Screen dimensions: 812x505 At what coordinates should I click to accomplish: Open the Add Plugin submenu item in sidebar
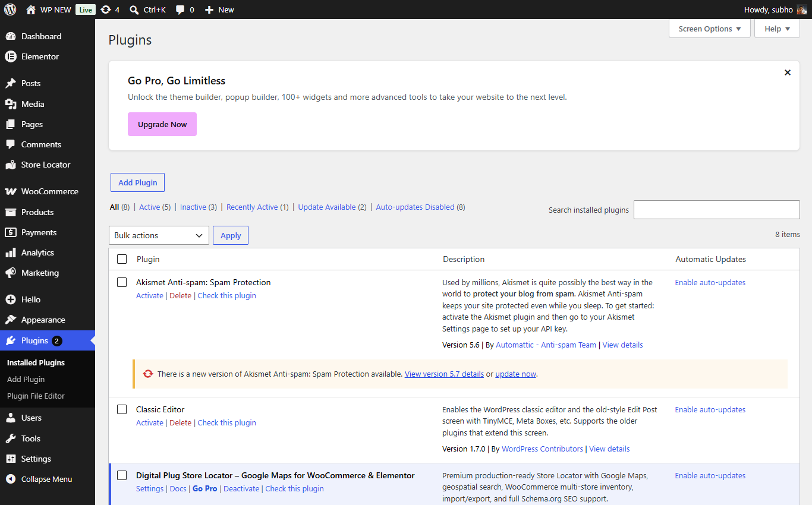pos(26,379)
